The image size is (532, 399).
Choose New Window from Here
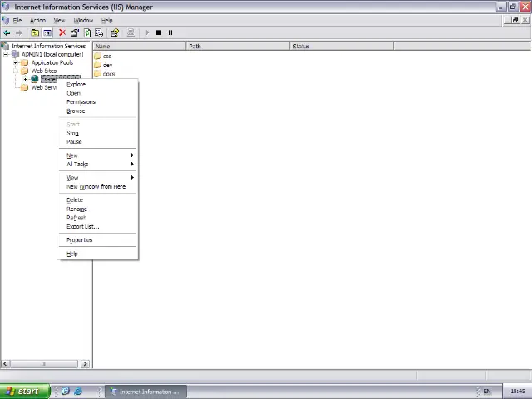click(x=98, y=186)
